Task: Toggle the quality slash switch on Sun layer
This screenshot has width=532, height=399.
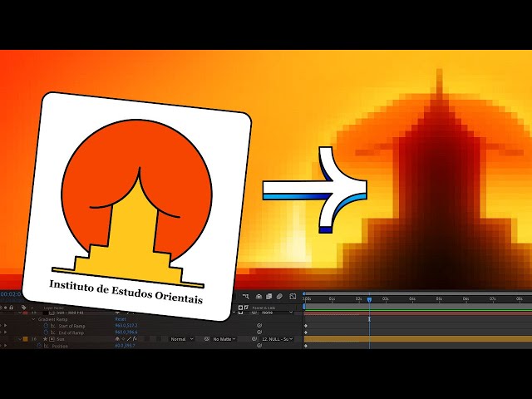Action: (x=129, y=339)
